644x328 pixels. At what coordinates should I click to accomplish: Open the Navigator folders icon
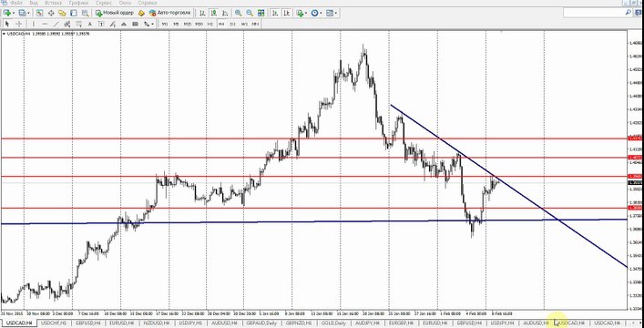(63, 13)
